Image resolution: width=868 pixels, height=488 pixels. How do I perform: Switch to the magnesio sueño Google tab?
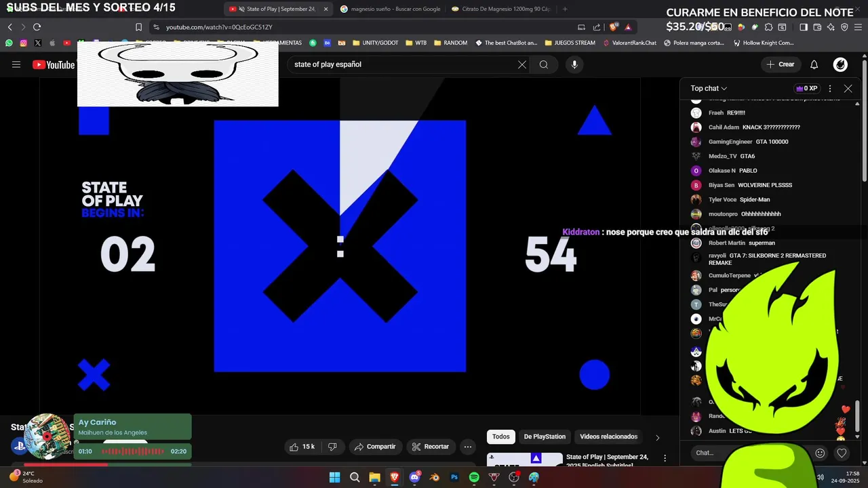[x=391, y=9]
